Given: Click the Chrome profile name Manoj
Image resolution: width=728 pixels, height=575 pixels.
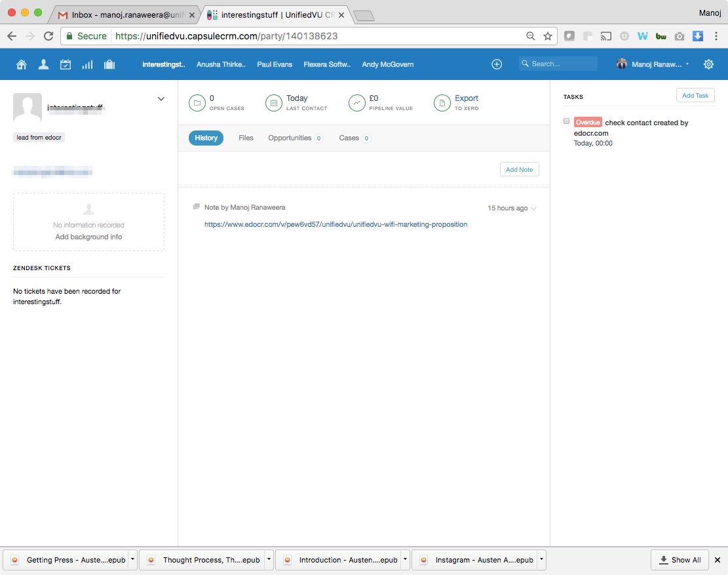Looking at the screenshot, I should click(710, 13).
